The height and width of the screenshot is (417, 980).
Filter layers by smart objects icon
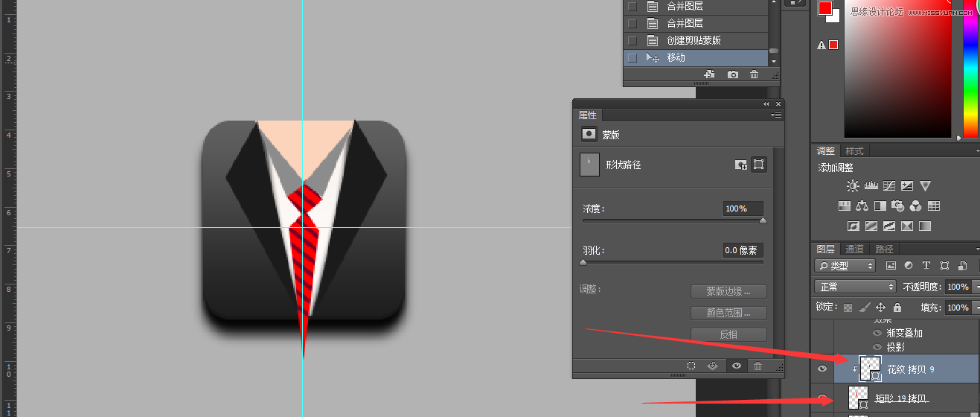pyautogui.click(x=962, y=266)
